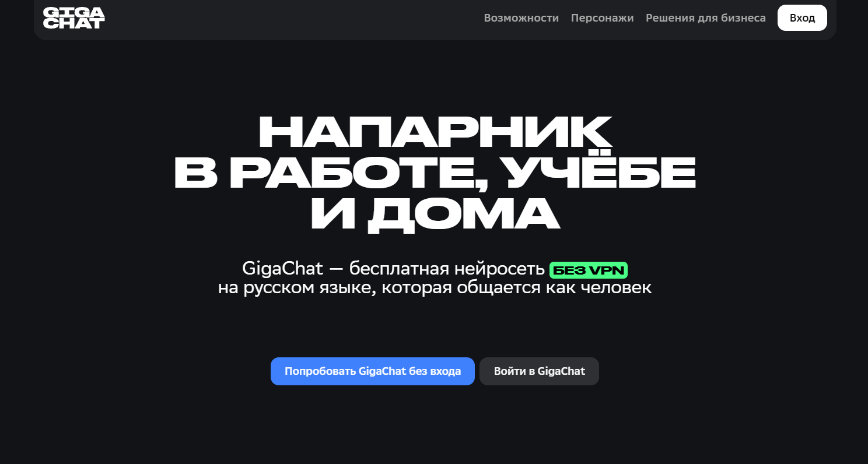
Task: Open the Возможности menu item
Action: click(x=521, y=18)
